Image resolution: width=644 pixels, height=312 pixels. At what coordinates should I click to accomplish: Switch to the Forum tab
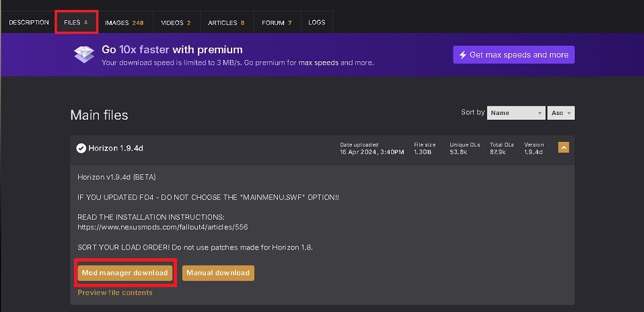coord(277,22)
